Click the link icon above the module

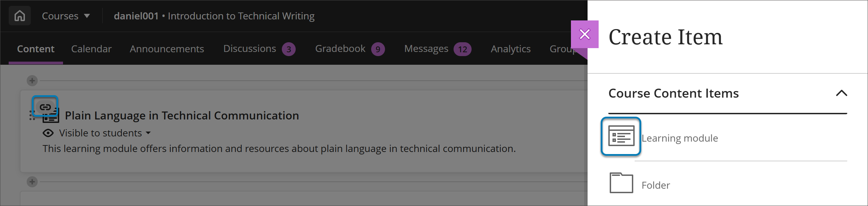[x=45, y=107]
